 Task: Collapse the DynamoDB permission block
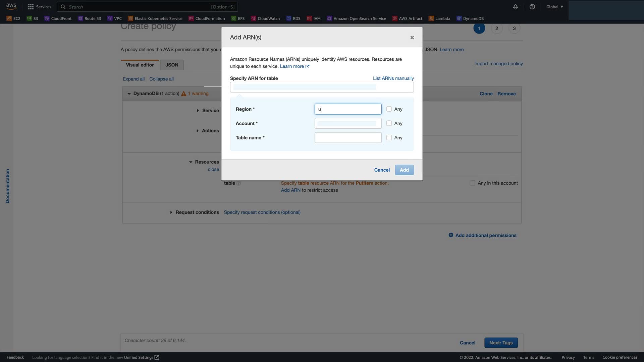129,94
